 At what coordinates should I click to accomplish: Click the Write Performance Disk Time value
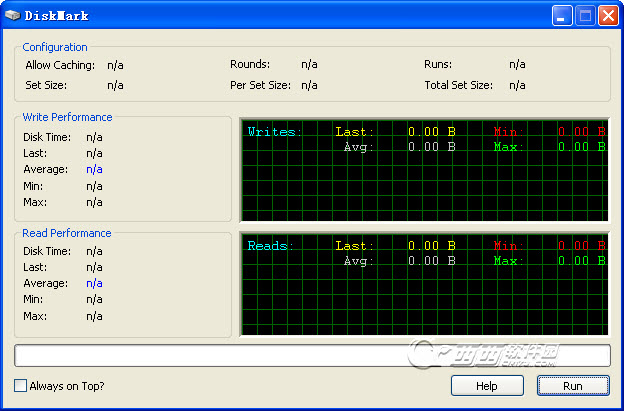click(94, 137)
